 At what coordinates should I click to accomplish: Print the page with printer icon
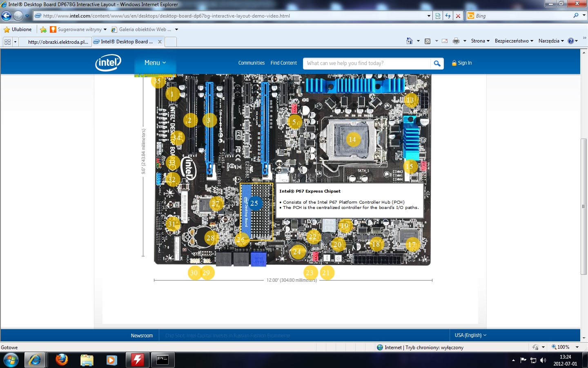point(456,41)
